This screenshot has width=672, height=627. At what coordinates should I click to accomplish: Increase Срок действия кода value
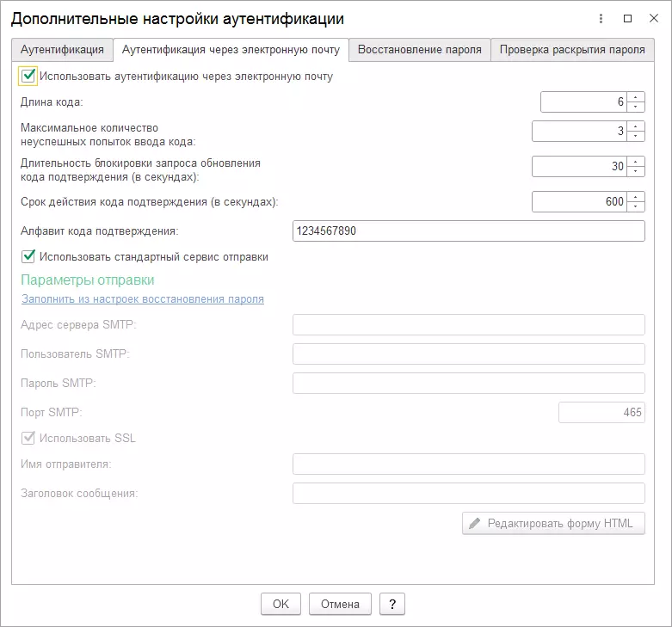tap(636, 197)
